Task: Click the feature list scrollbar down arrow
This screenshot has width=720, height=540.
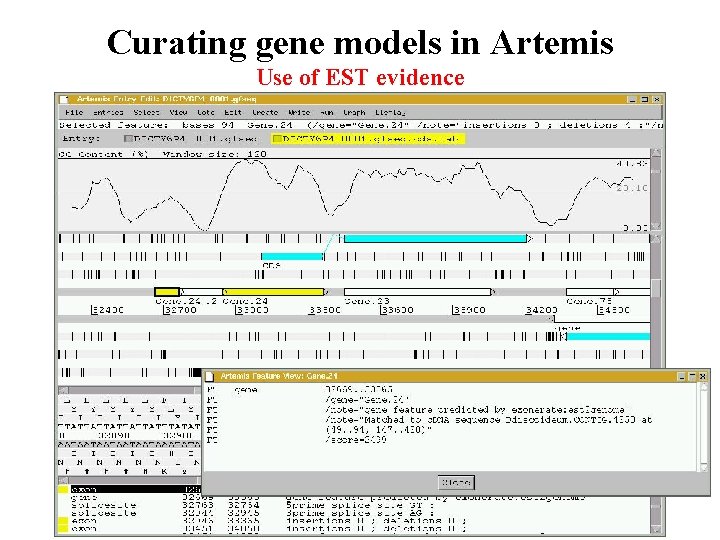Action: pyautogui.click(x=656, y=530)
